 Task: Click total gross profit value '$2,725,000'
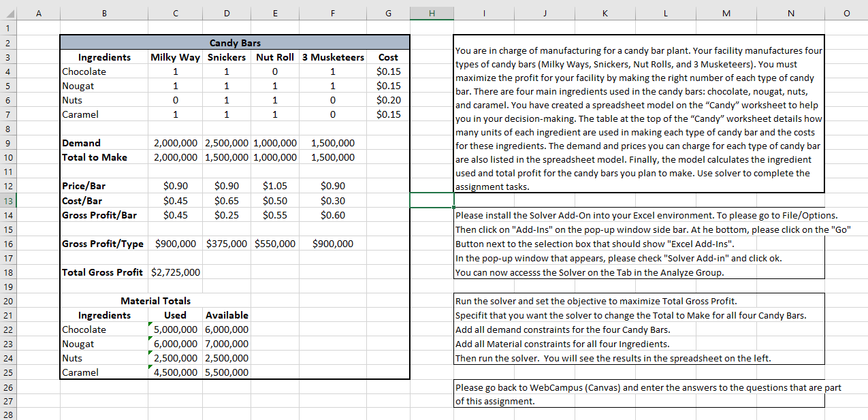pyautogui.click(x=176, y=272)
